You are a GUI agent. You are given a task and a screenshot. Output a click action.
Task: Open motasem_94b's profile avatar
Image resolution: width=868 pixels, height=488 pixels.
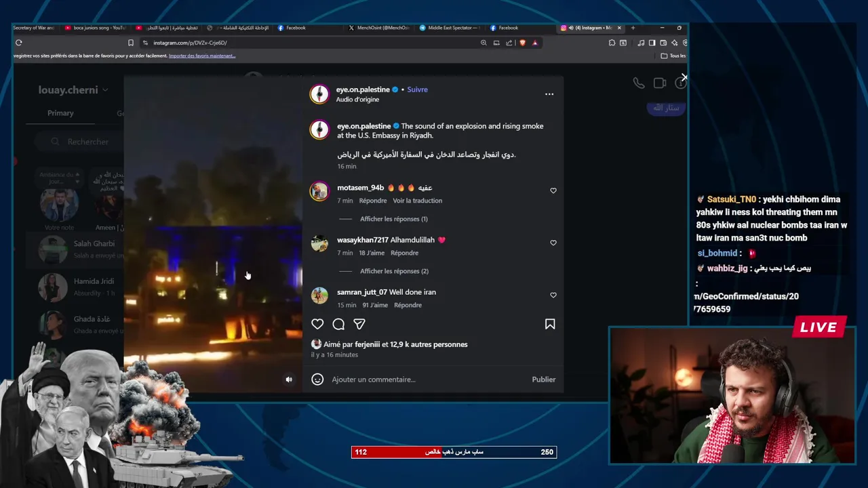pos(319,191)
